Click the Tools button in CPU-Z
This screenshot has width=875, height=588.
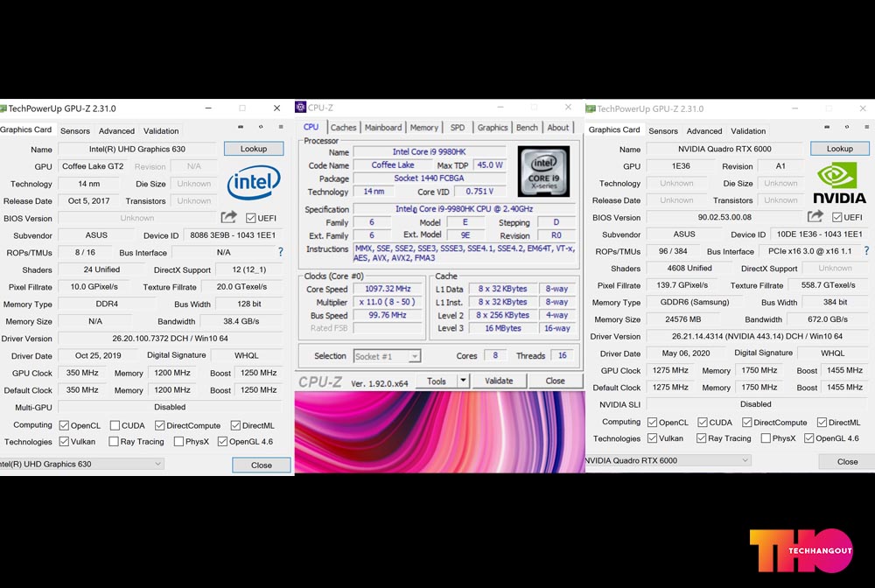tap(437, 381)
